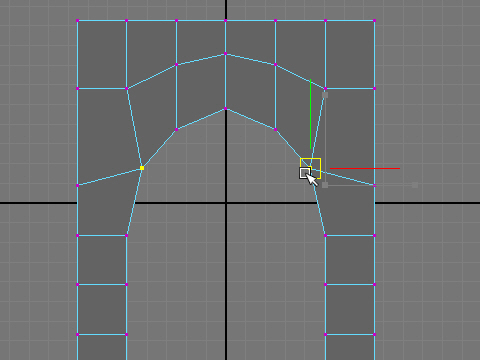Viewport: 480px width, 360px height.
Task: Select the top-left corner vertex of mesh
Action: pos(77,21)
